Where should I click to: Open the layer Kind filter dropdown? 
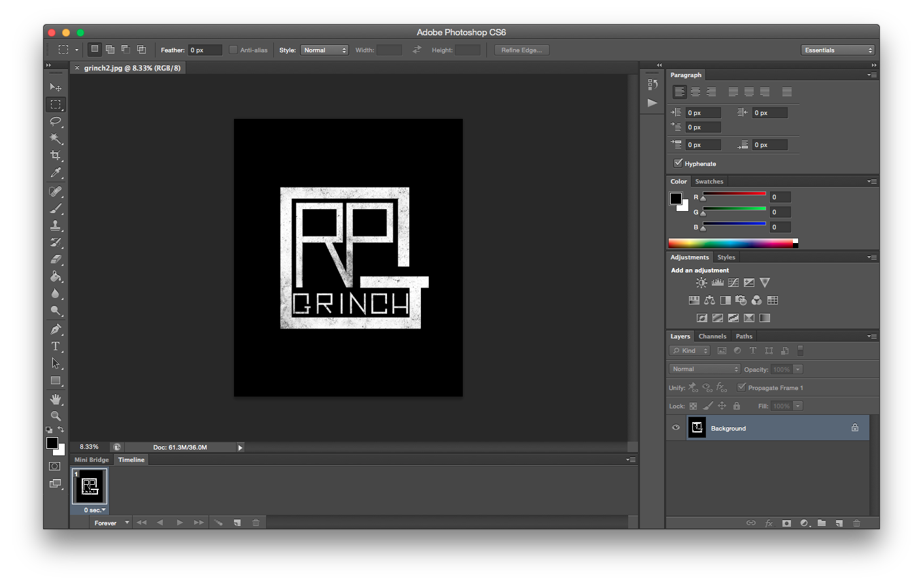[690, 351]
